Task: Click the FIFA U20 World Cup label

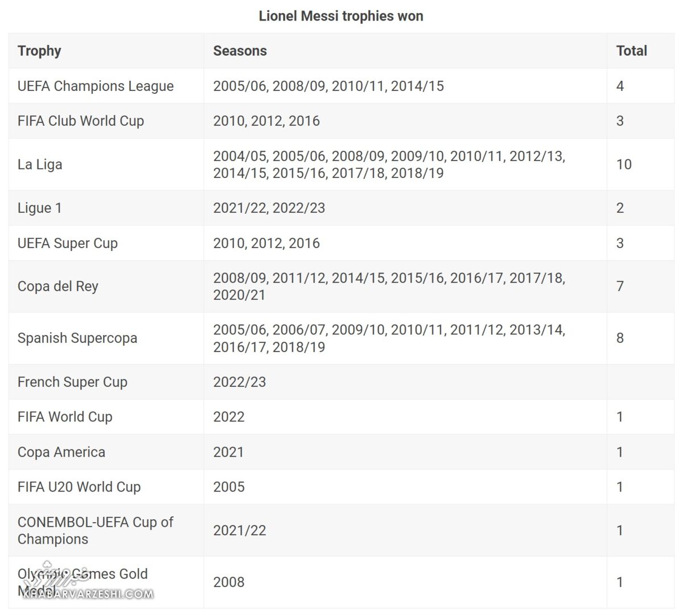Action: point(79,487)
